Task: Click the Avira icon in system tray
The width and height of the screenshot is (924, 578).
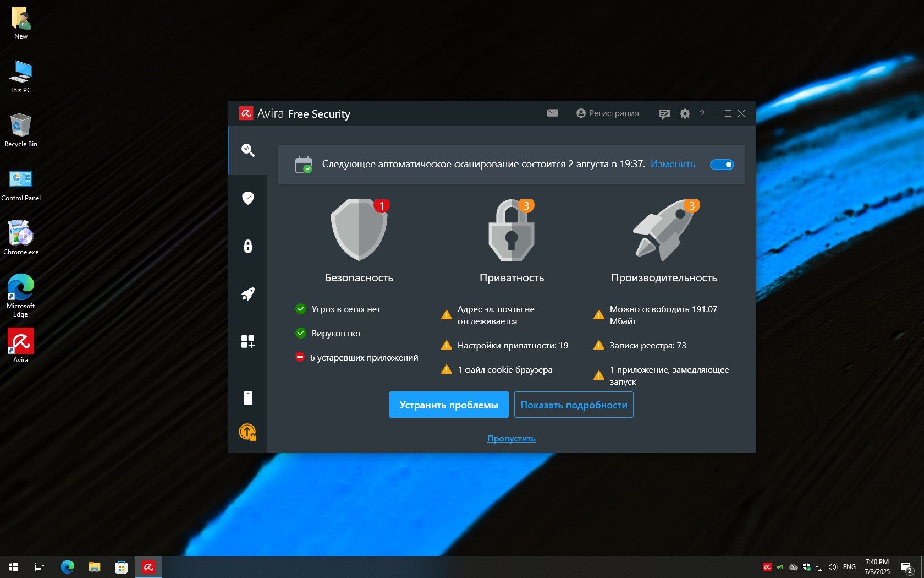Action: (767, 567)
